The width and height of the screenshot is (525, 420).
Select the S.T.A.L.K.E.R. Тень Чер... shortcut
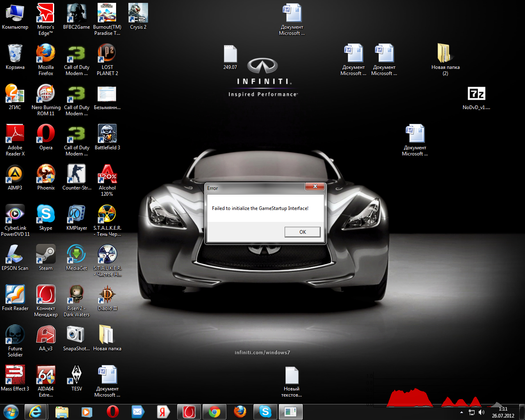(x=107, y=220)
